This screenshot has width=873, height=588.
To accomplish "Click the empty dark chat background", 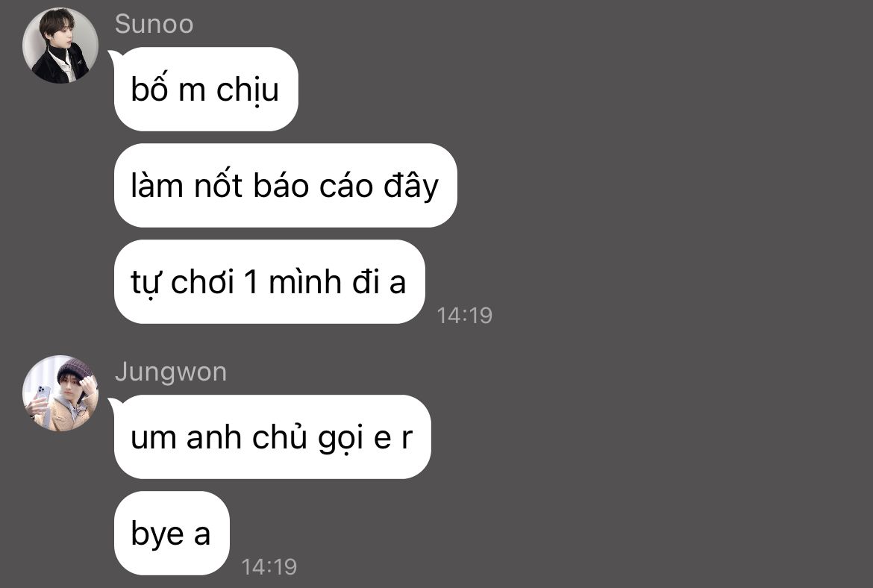I will click(x=668, y=278).
